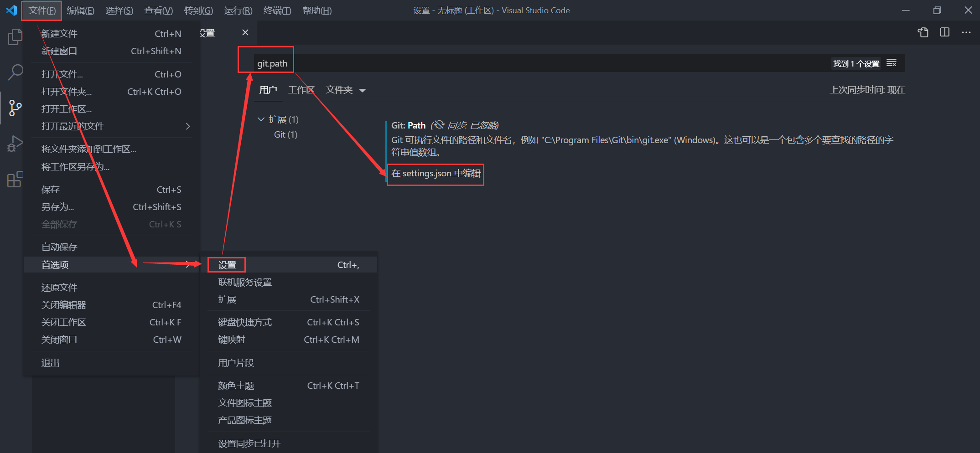The image size is (980, 453).
Task: Clear settings search filter icon
Action: 891,63
